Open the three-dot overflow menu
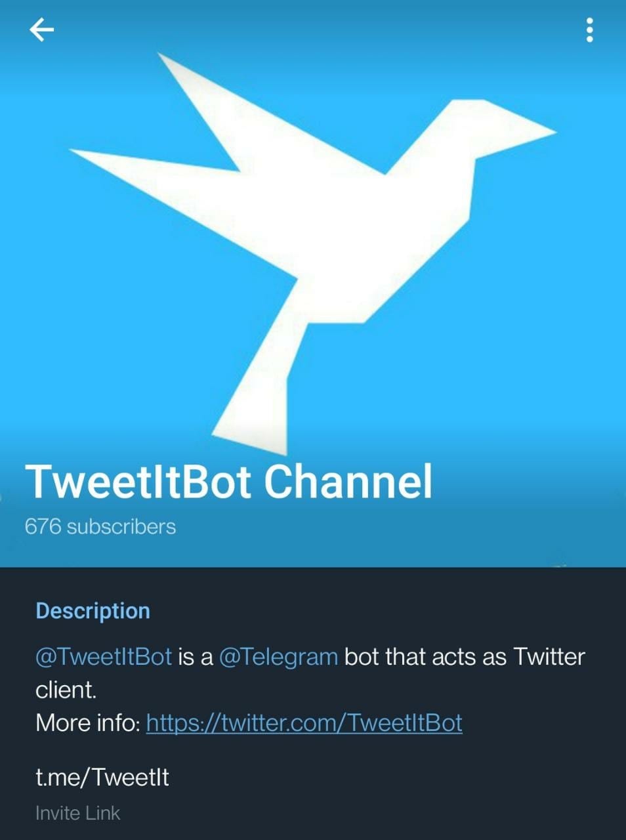This screenshot has width=626, height=840. (x=589, y=30)
